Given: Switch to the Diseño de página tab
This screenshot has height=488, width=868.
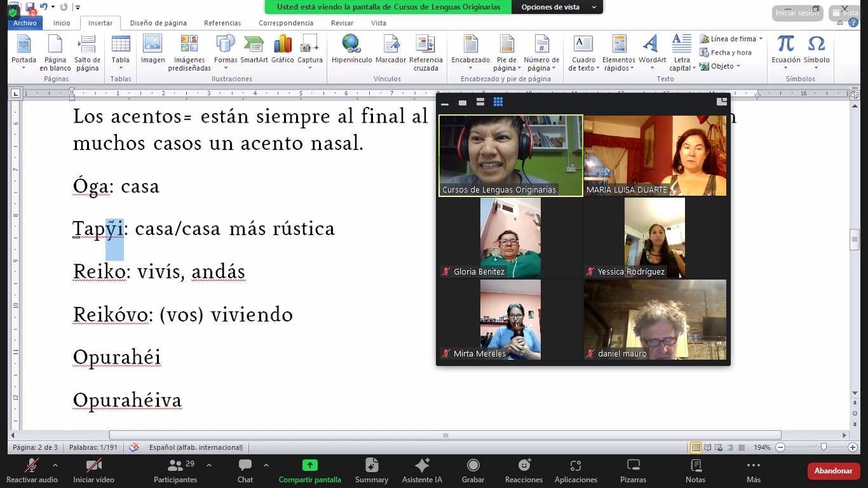Looking at the screenshot, I should pos(158,23).
